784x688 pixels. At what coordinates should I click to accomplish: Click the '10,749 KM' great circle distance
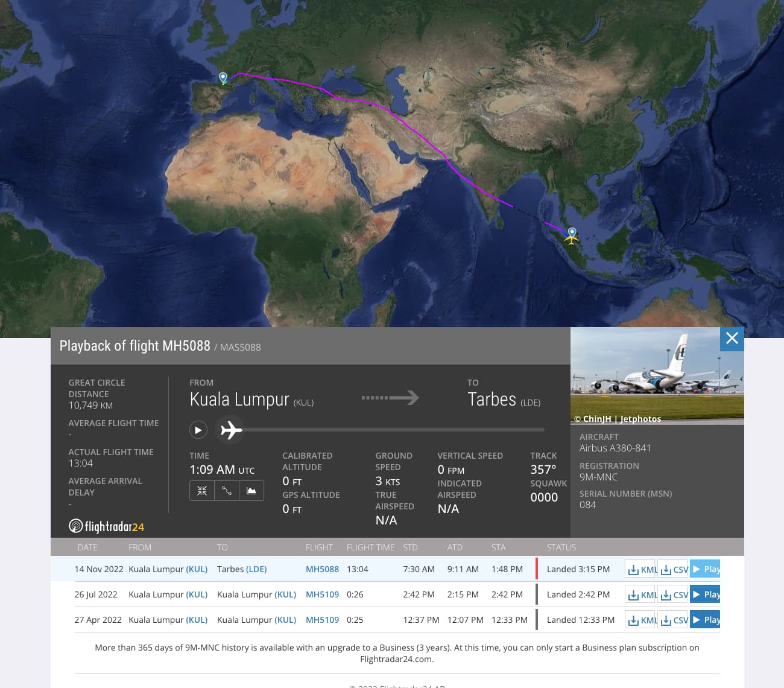tap(90, 406)
